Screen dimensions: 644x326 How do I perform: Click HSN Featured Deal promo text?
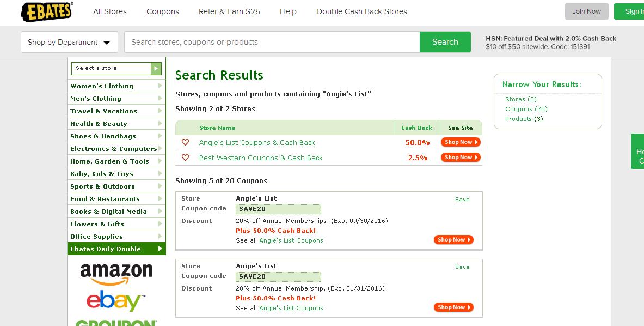(x=551, y=43)
